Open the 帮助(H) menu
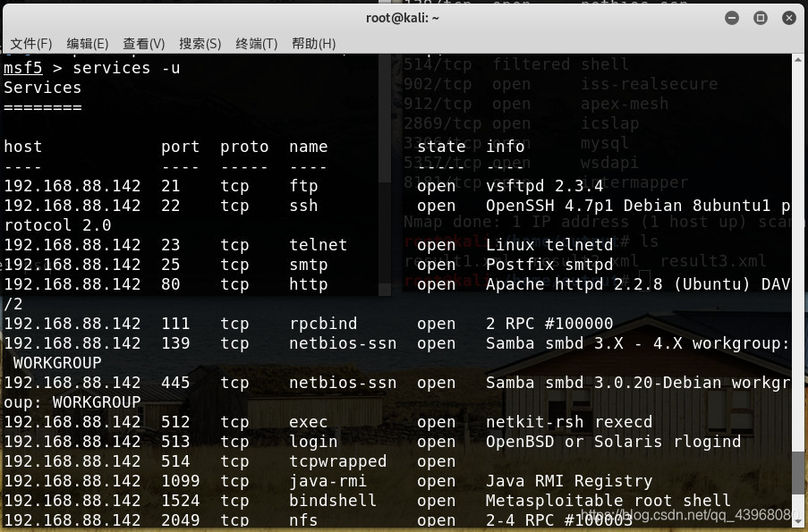 coord(311,43)
